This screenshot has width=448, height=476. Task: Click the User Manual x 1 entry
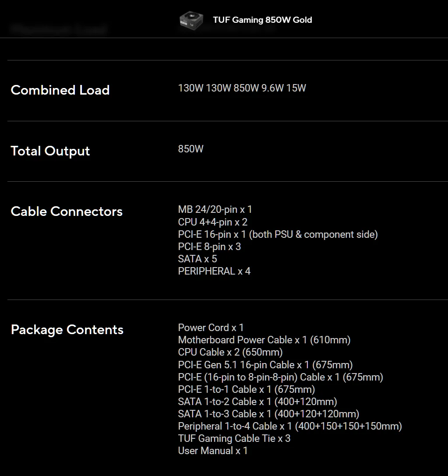tap(213, 450)
